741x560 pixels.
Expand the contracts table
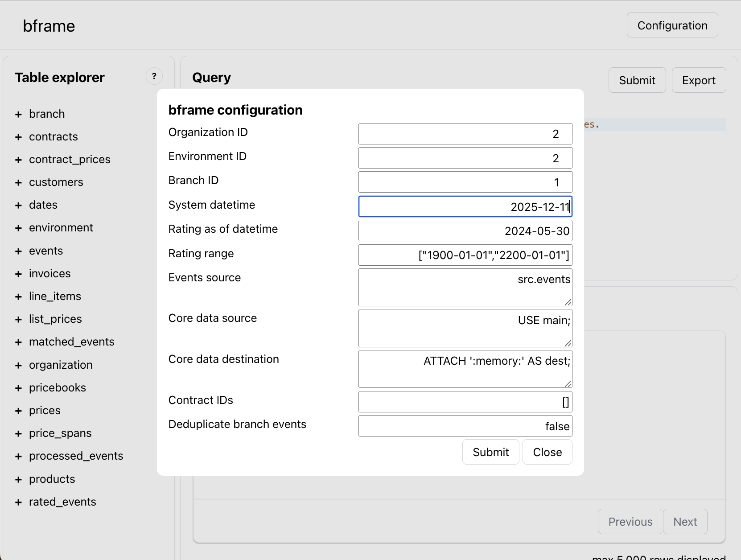click(18, 137)
